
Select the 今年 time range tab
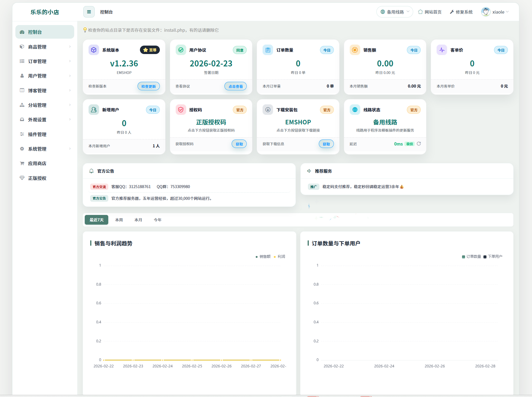tap(157, 220)
